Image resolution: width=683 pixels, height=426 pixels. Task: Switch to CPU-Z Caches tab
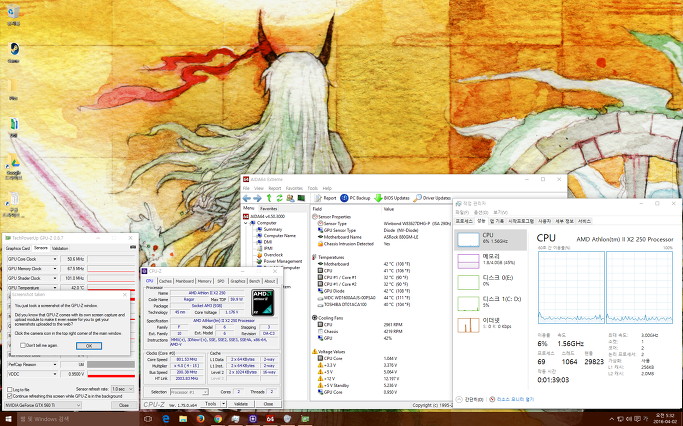pos(165,281)
